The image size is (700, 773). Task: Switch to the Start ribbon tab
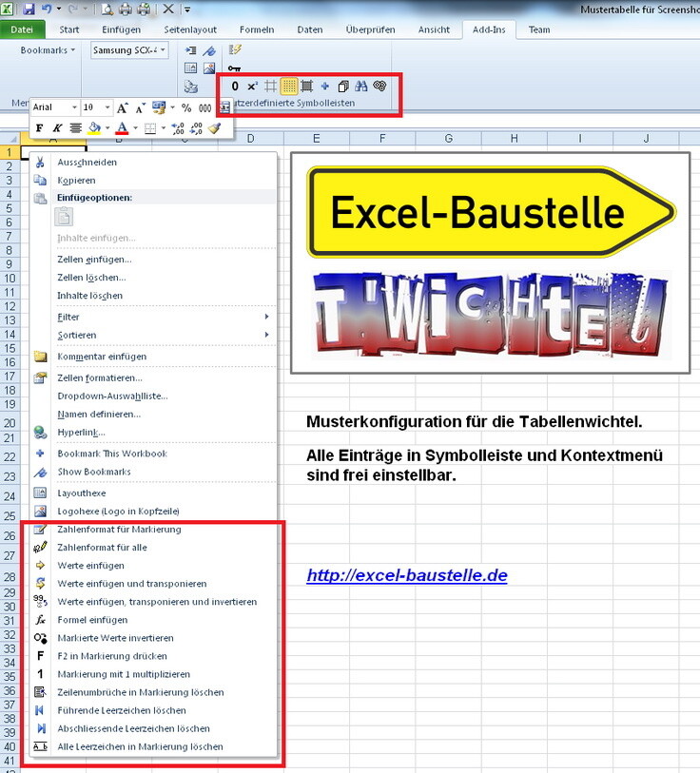(x=69, y=29)
